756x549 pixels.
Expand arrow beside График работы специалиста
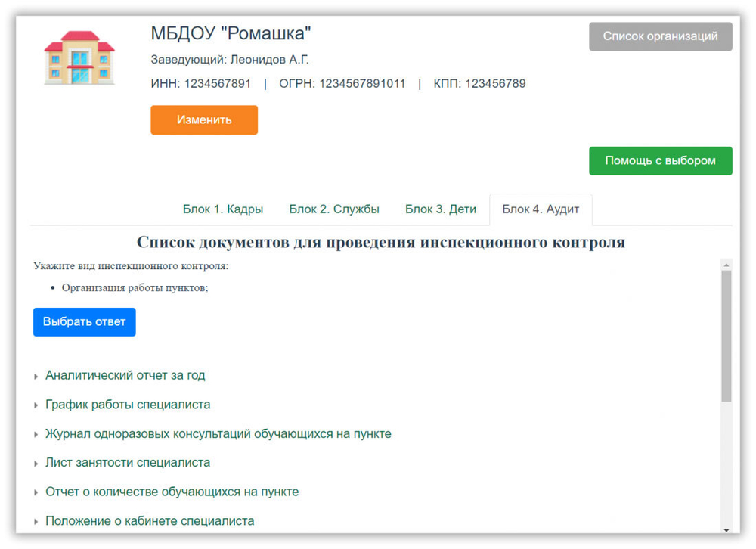36,405
